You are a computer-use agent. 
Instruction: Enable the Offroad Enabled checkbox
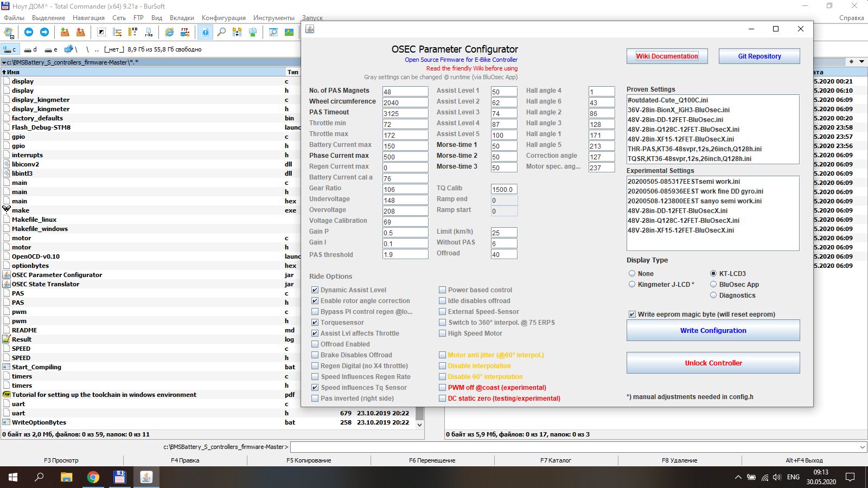click(315, 344)
